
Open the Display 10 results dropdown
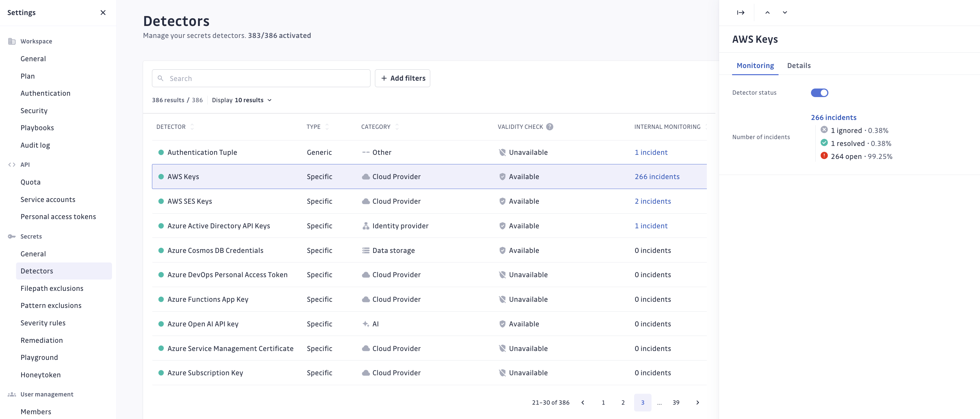click(242, 100)
